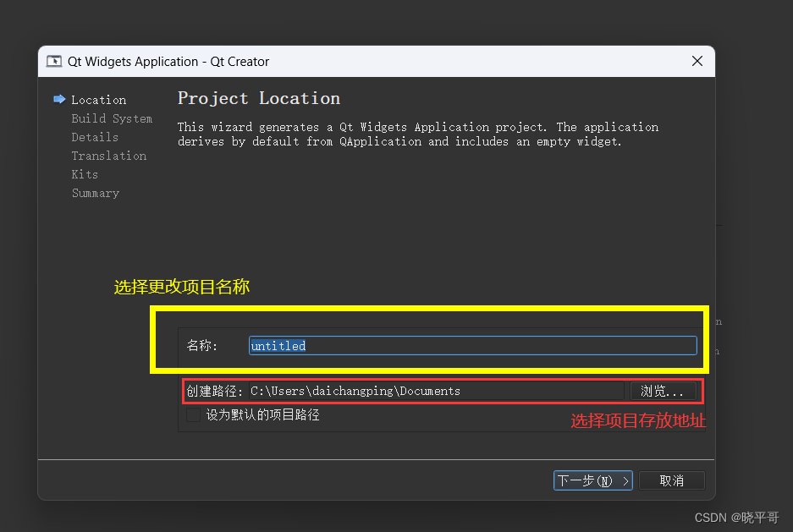Select the Translation wizard step
This screenshot has width=793, height=532.
click(x=108, y=156)
